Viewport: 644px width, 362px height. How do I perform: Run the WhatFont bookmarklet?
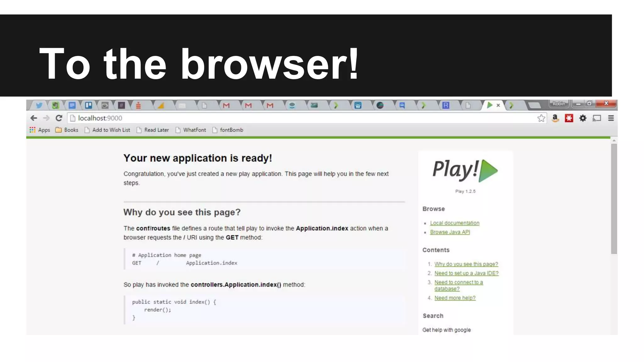(x=191, y=130)
